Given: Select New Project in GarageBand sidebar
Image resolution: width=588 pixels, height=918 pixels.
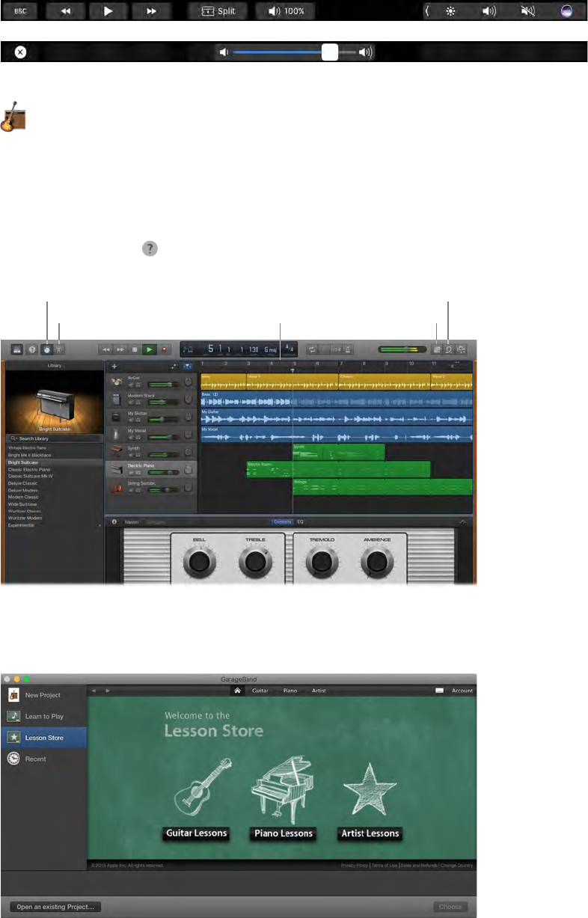Looking at the screenshot, I should [x=43, y=695].
